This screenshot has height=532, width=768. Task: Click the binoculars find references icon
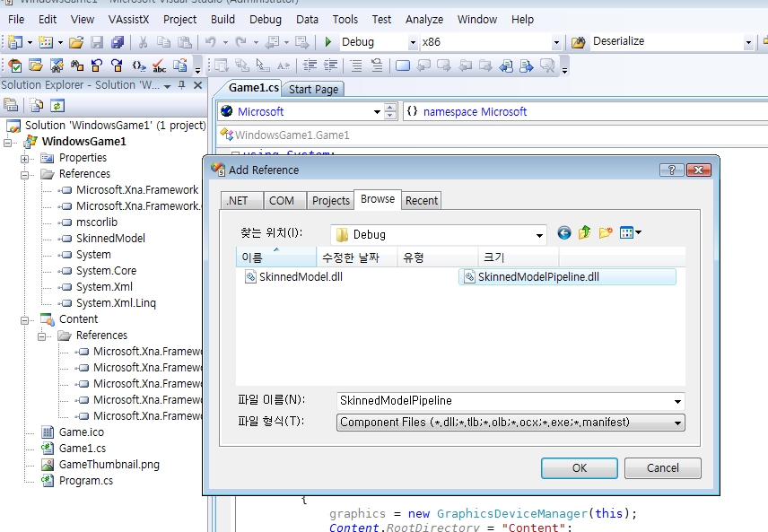click(77, 65)
